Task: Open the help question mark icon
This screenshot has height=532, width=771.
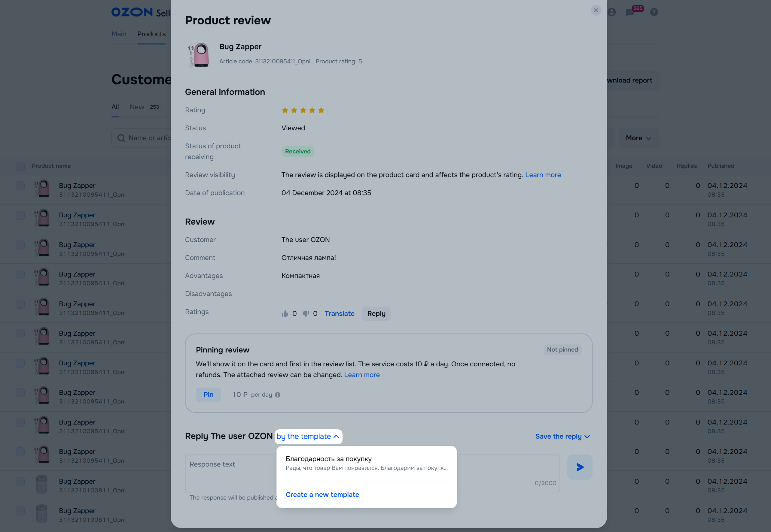Action: pyautogui.click(x=654, y=12)
